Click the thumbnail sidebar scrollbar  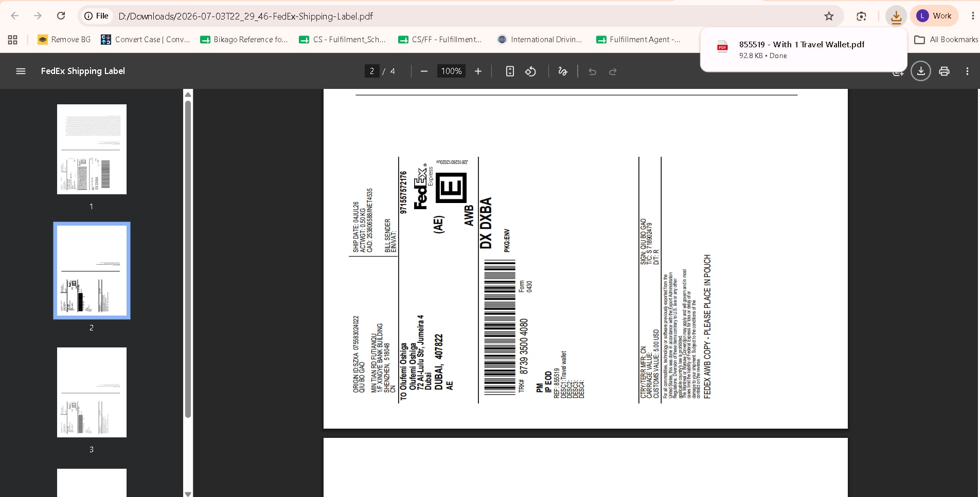(x=188, y=259)
